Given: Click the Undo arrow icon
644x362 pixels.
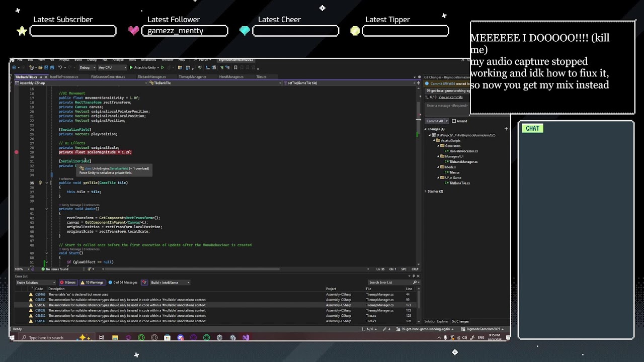Looking at the screenshot, I should [60, 67].
